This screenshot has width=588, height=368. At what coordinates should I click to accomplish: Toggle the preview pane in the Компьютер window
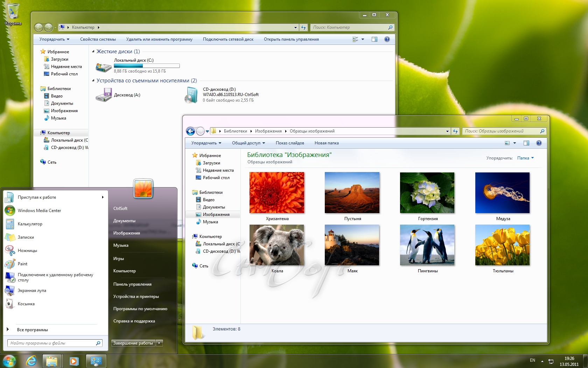click(374, 39)
